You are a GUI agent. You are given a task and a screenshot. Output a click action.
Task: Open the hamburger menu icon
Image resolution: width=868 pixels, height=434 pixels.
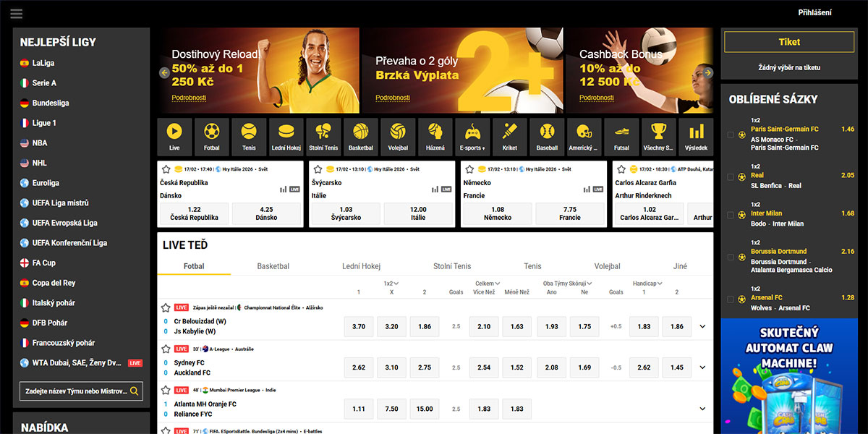(16, 14)
